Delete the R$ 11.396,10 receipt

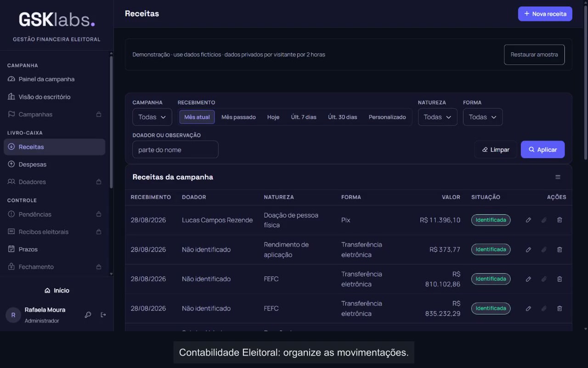pyautogui.click(x=560, y=220)
